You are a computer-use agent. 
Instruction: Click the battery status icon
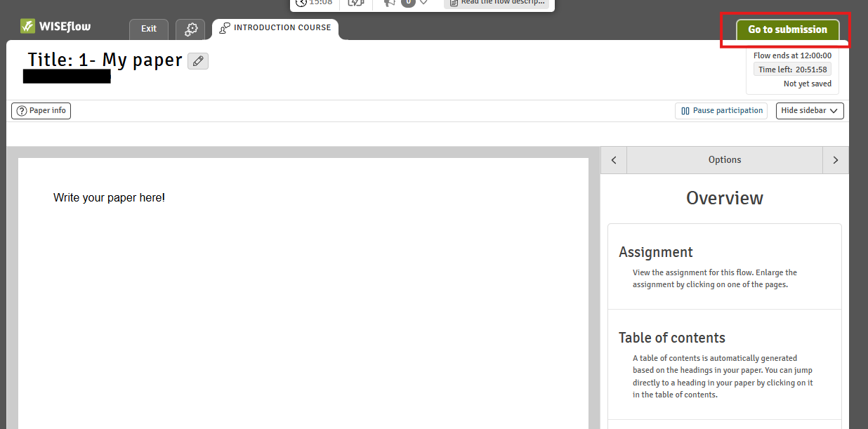(x=356, y=2)
